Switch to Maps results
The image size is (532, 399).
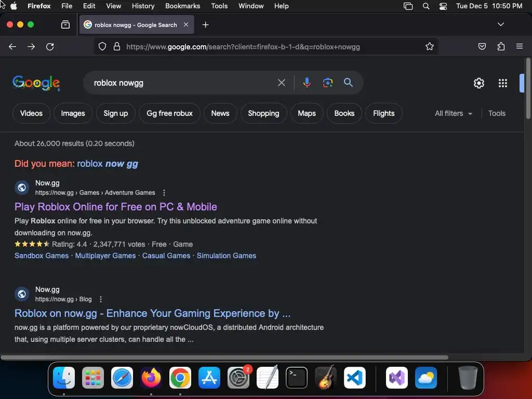coord(307,113)
